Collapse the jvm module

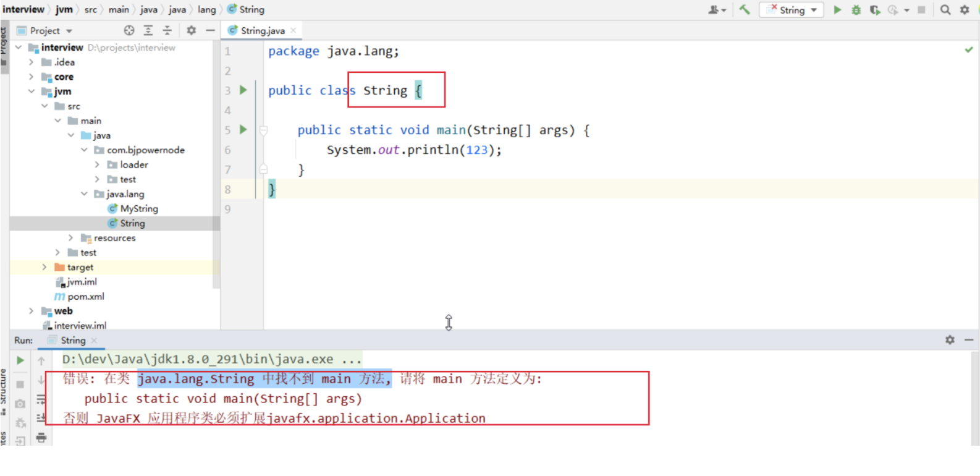pyautogui.click(x=32, y=91)
